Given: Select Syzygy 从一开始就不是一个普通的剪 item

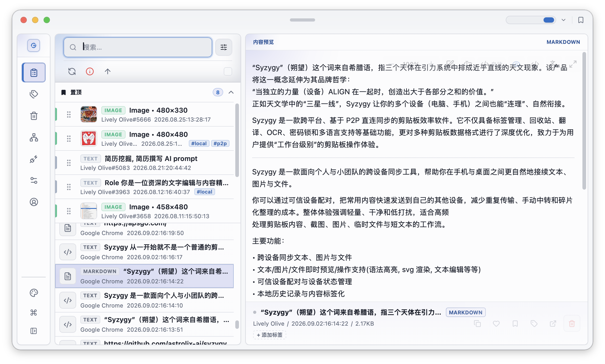Looking at the screenshot, I should [x=144, y=252].
